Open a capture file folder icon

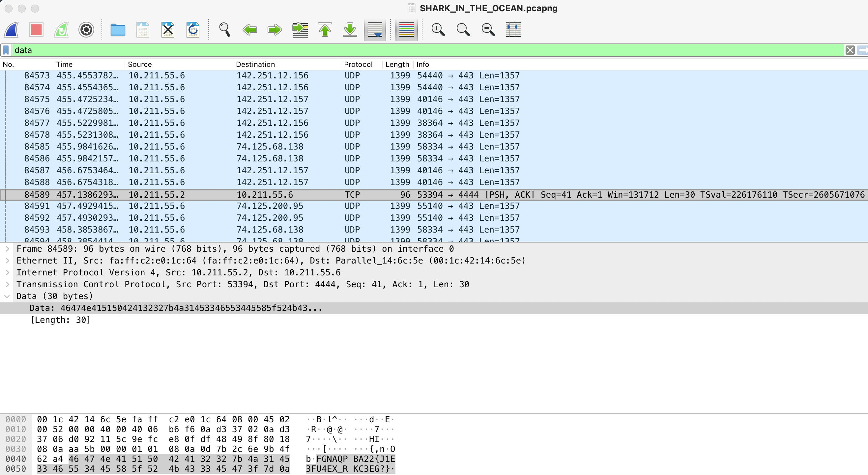pyautogui.click(x=118, y=30)
